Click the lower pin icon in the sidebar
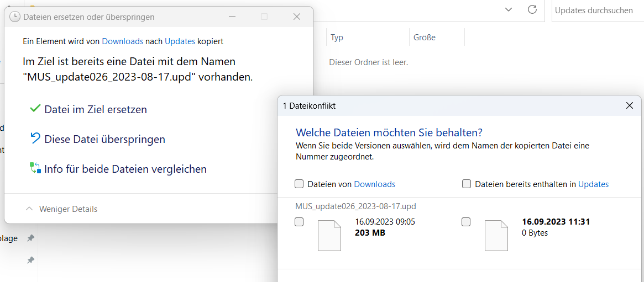 point(30,260)
